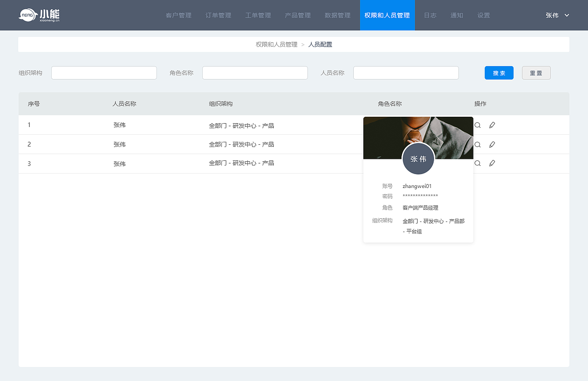
Task: Click the 搜索 search button
Action: click(x=499, y=73)
